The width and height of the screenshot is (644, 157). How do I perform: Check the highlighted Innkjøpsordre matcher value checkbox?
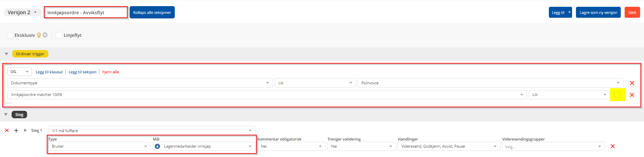pyautogui.click(x=617, y=95)
